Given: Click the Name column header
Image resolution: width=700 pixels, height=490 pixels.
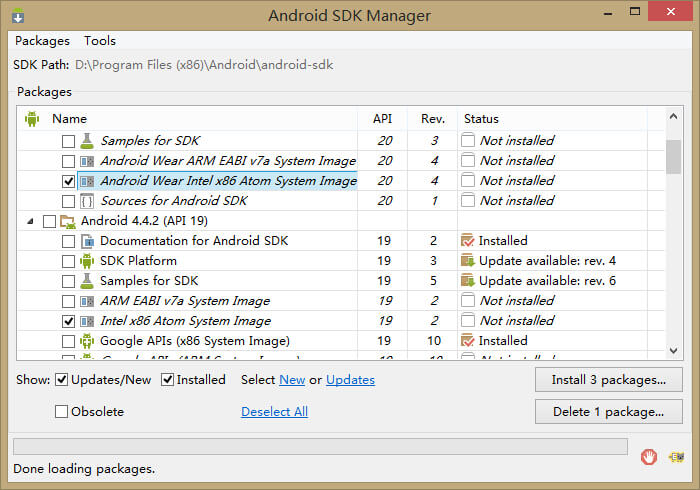Looking at the screenshot, I should [69, 119].
